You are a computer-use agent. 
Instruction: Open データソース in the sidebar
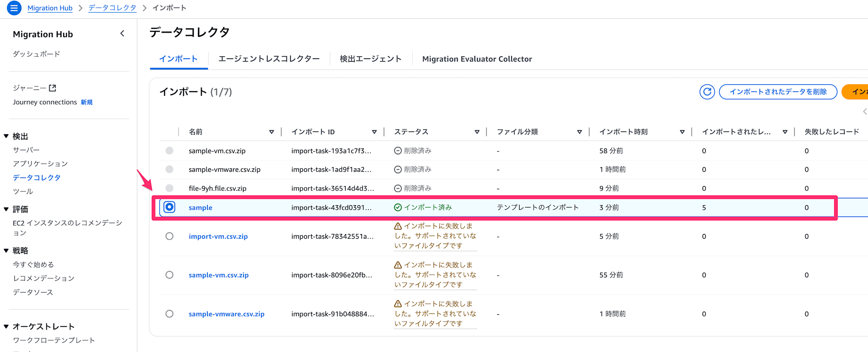pyautogui.click(x=33, y=292)
